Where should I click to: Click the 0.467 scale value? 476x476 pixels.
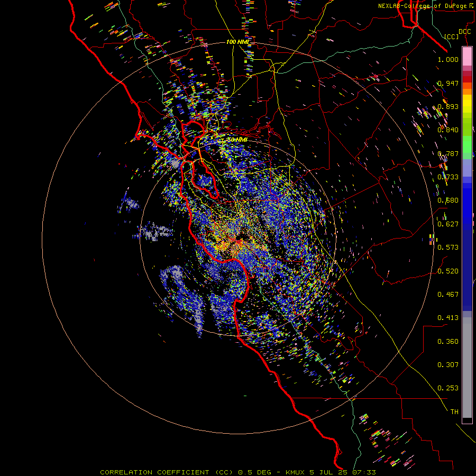(x=448, y=295)
